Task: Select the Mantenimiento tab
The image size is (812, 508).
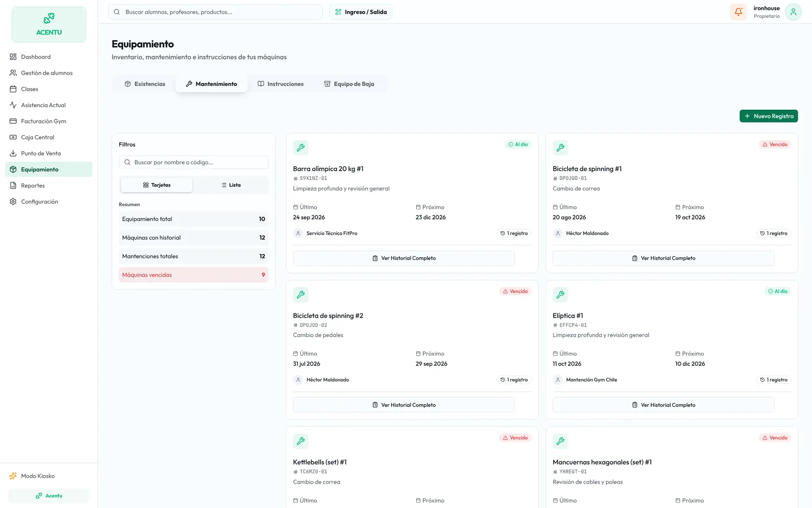Action: pyautogui.click(x=212, y=84)
